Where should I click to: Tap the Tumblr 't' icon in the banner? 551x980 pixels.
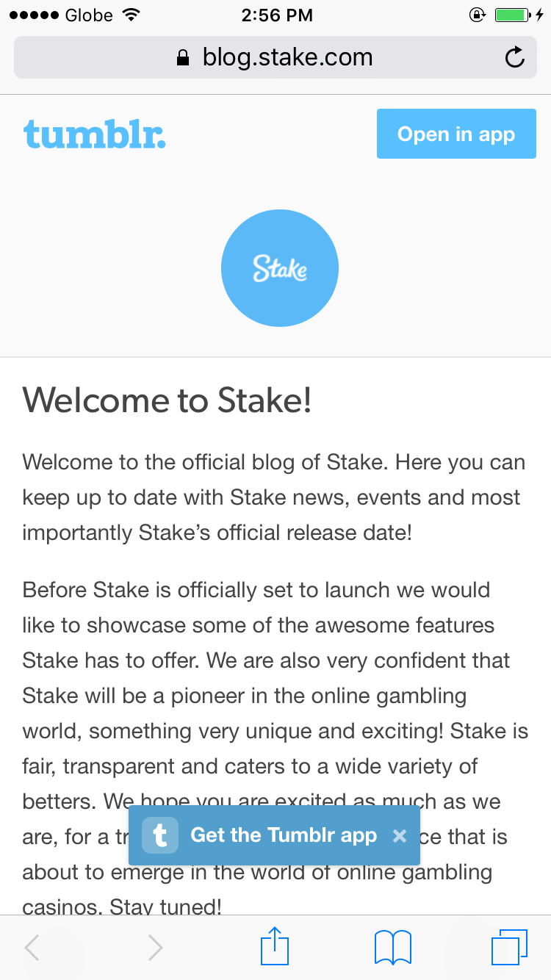tap(160, 835)
